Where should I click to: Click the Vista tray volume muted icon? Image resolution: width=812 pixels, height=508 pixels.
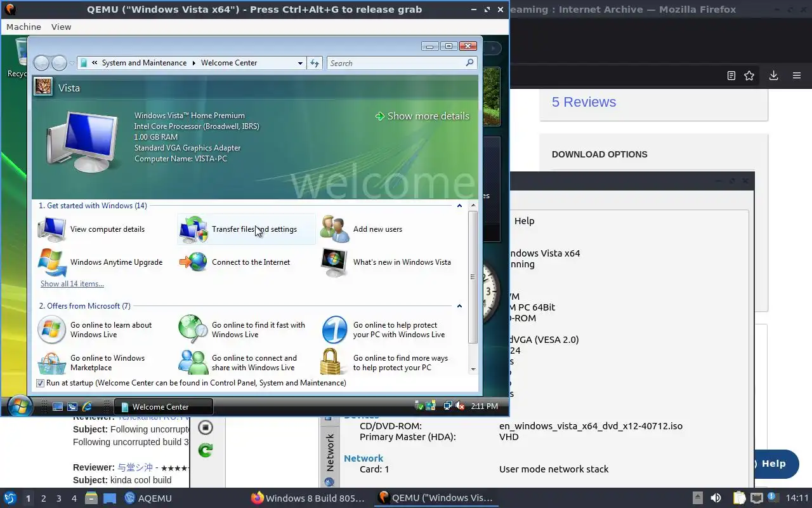pos(461,406)
